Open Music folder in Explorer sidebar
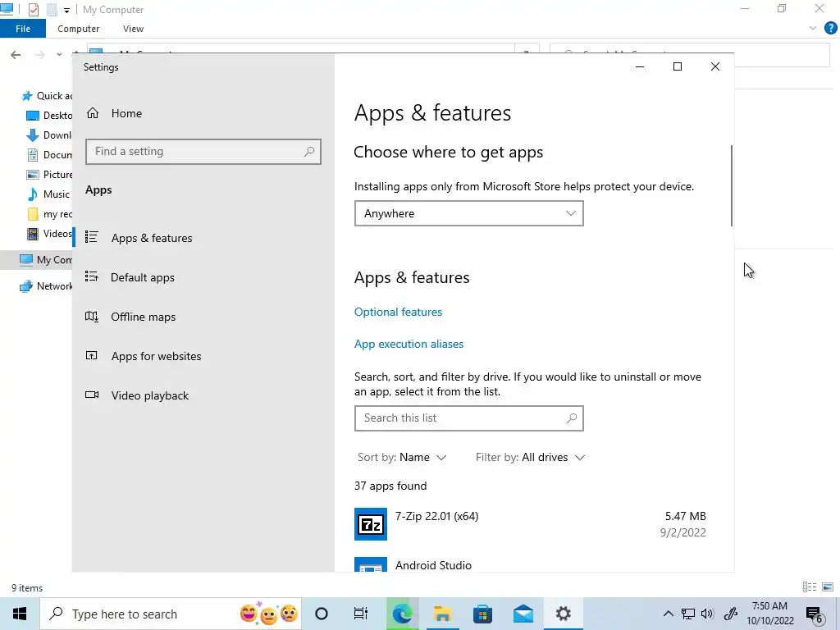840x630 pixels. (48, 194)
